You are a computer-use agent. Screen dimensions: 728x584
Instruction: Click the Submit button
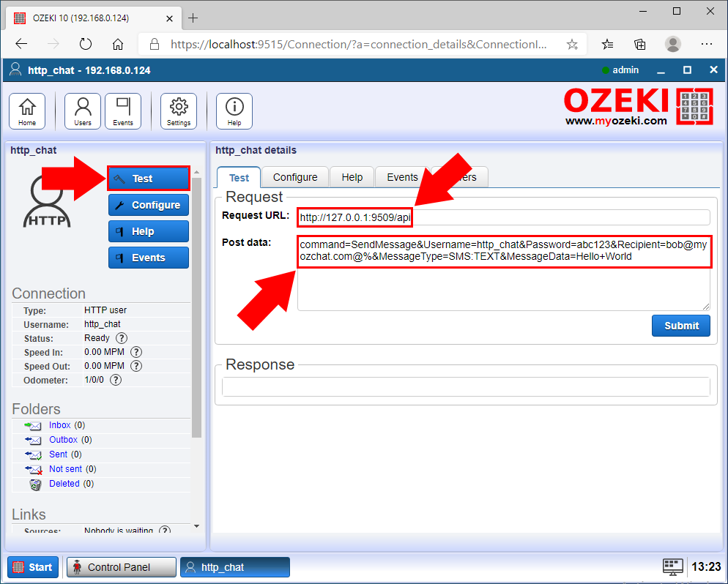click(x=680, y=325)
